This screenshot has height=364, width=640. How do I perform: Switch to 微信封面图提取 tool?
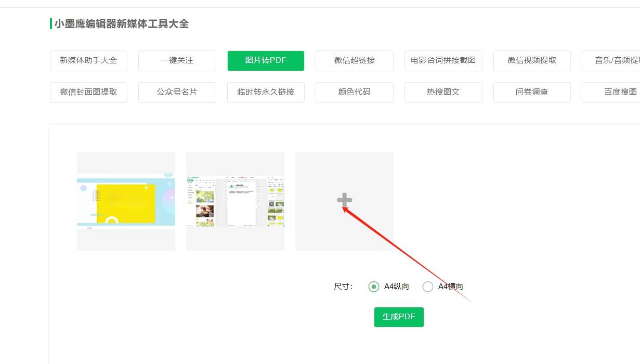(88, 92)
